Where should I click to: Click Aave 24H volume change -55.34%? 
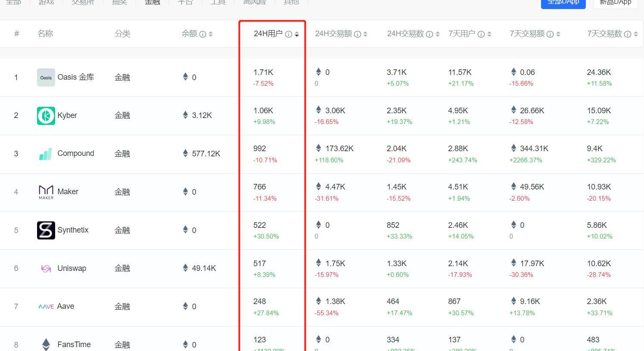tap(327, 313)
